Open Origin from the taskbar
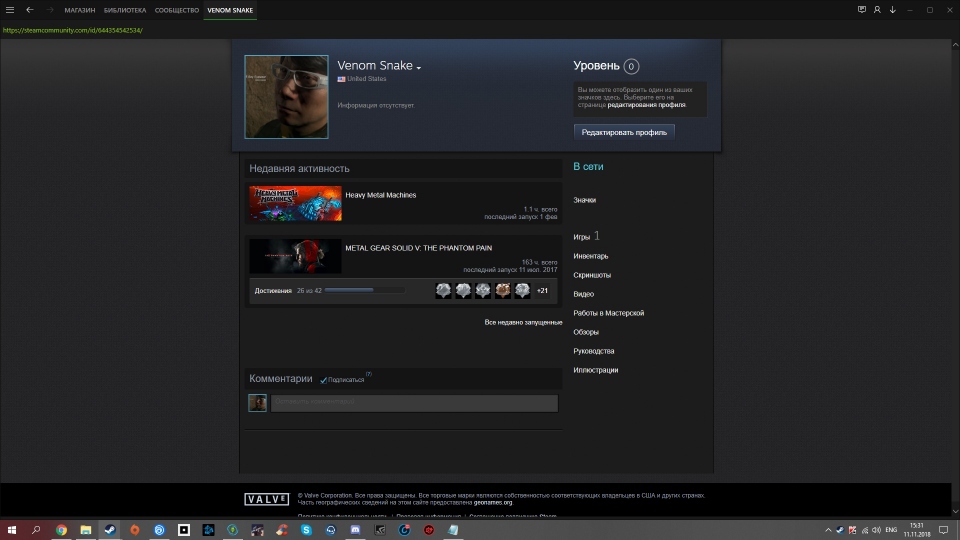 (135, 530)
